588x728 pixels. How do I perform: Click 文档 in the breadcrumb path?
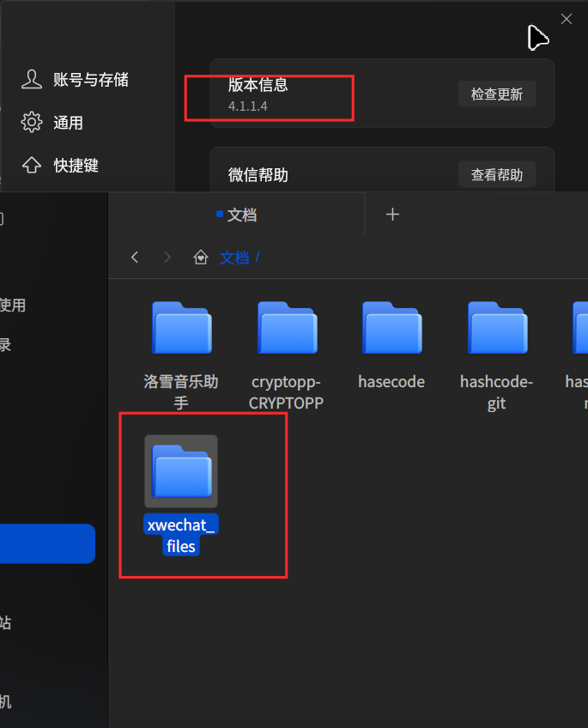point(234,258)
